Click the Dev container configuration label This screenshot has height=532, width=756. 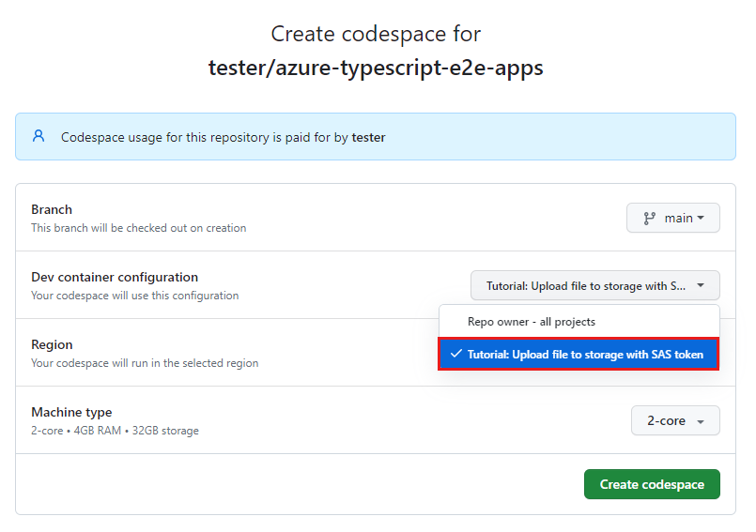point(115,277)
